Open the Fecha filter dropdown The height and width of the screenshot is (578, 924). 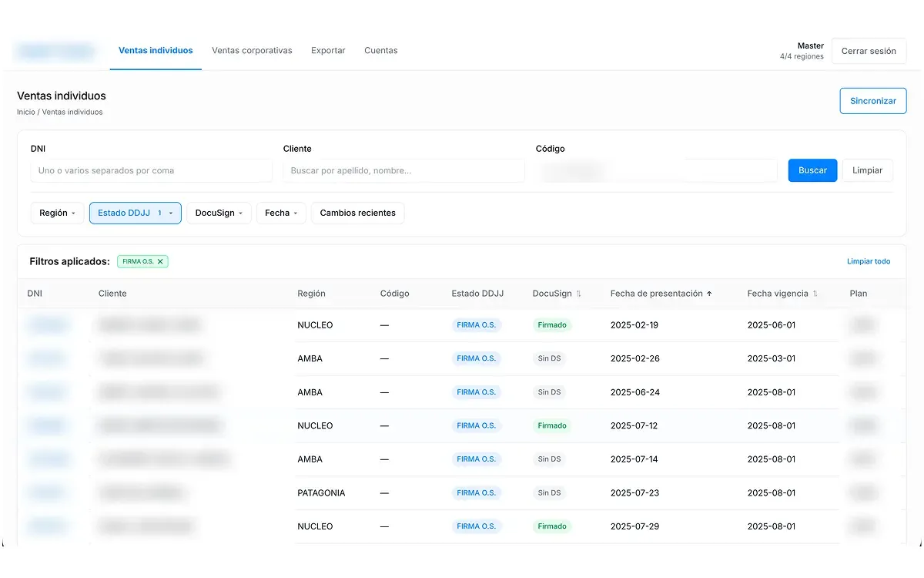[281, 213]
